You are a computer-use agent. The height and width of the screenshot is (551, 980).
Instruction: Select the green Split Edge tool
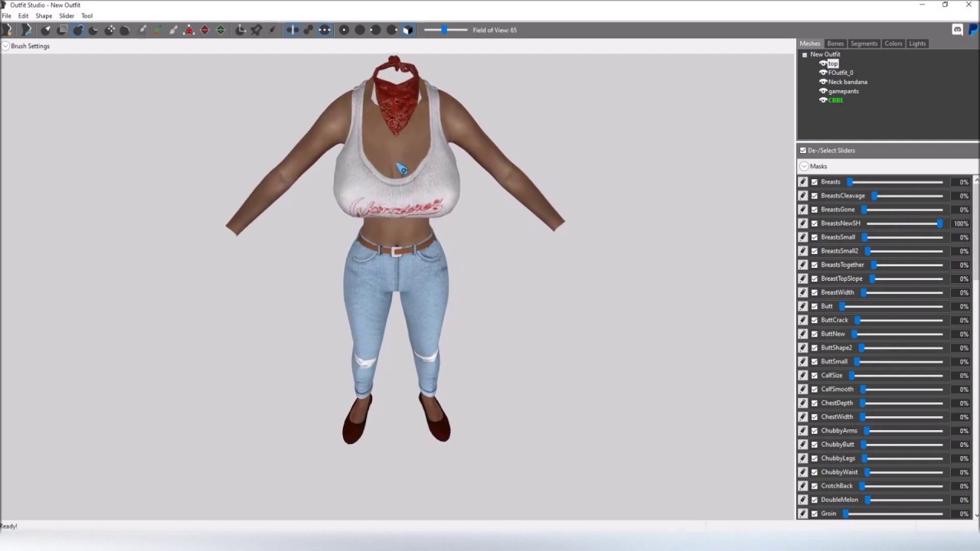coord(220,30)
